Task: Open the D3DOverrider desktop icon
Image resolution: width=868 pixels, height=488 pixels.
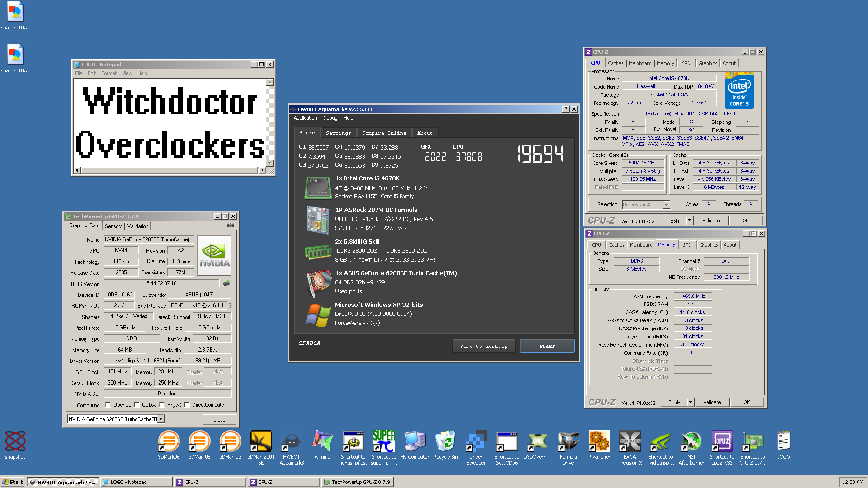Action: pos(538,445)
